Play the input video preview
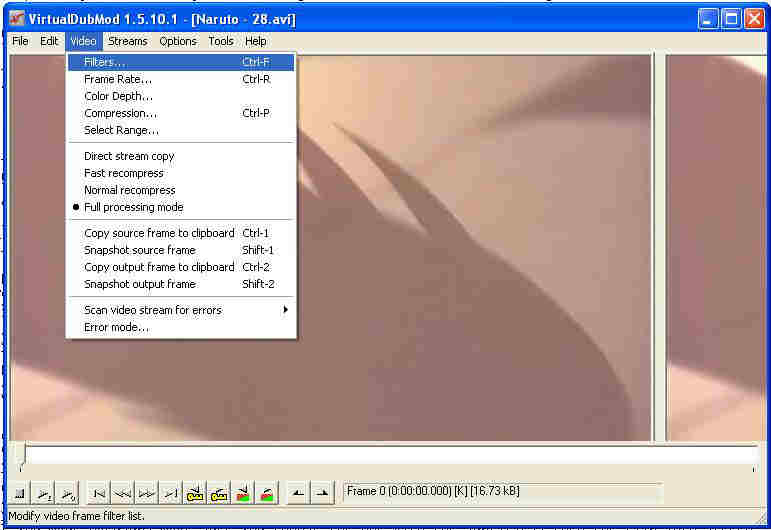 [x=44, y=493]
